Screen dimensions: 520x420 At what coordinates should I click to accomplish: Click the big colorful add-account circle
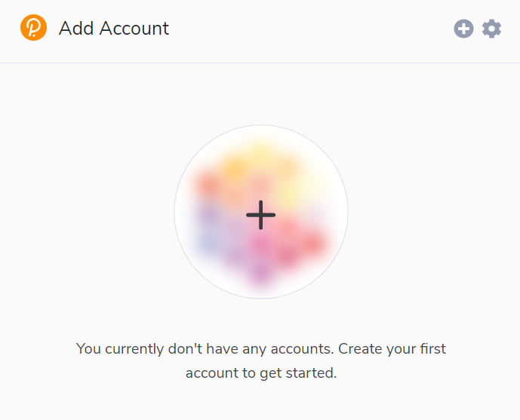(x=261, y=212)
